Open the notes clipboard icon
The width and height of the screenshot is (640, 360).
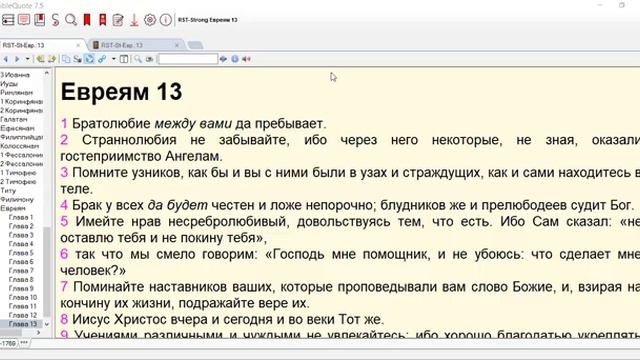click(x=118, y=20)
